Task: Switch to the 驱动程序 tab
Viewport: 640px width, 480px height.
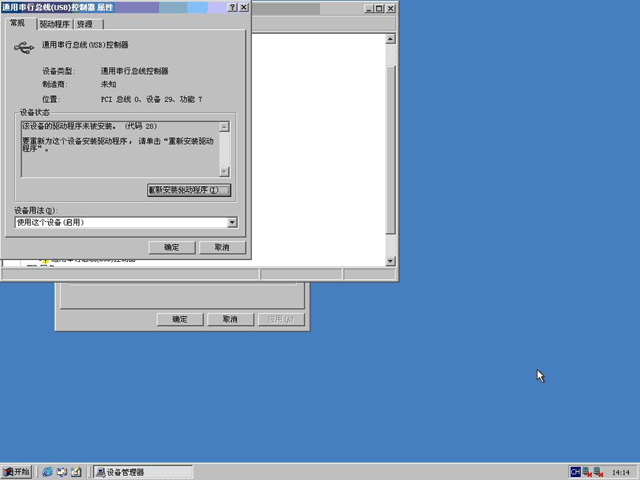Action: coord(55,24)
